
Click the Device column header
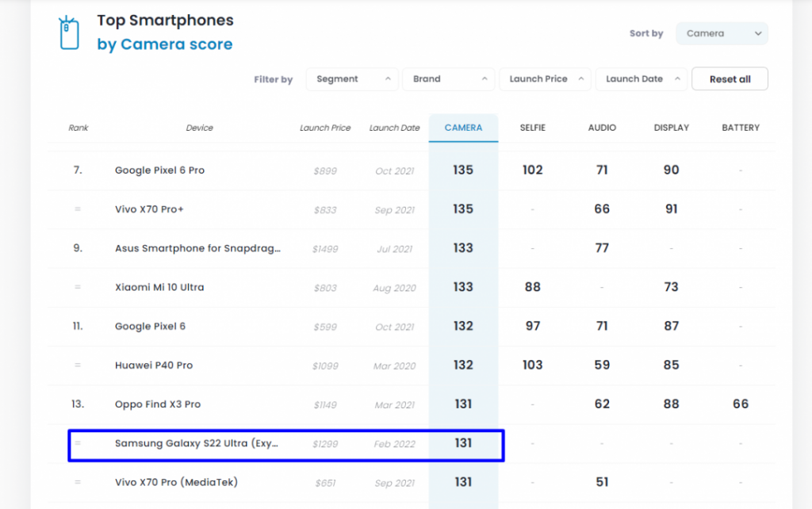(x=199, y=128)
